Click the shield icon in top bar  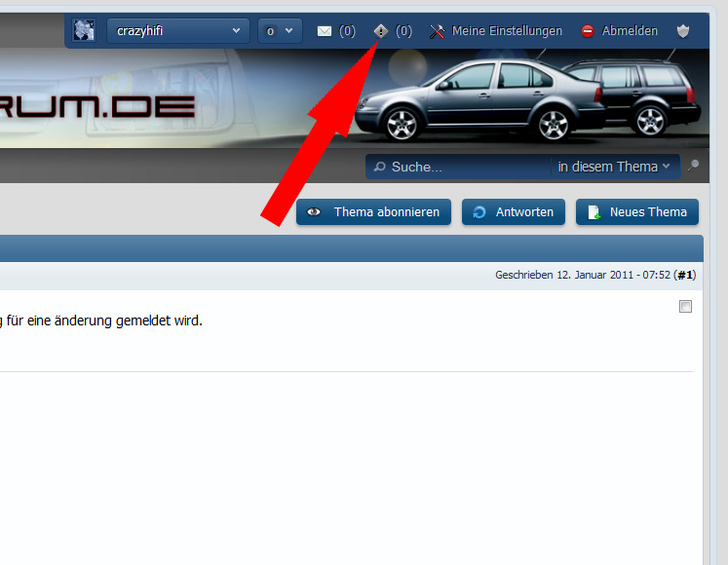pyautogui.click(x=683, y=31)
